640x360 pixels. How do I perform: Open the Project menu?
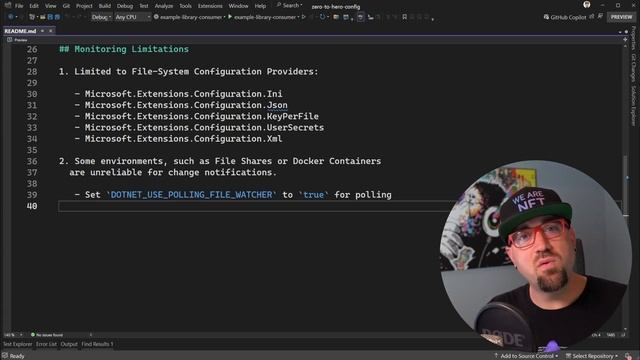tap(84, 6)
